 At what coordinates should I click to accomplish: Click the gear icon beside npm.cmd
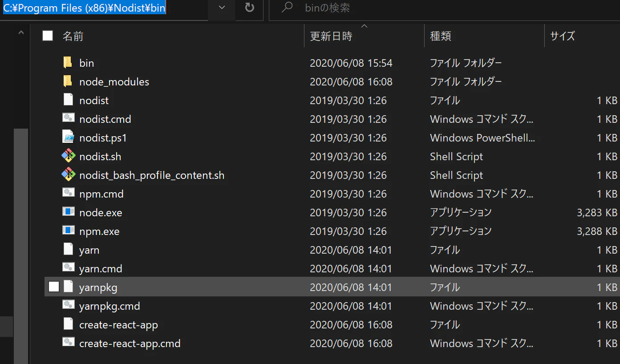pos(68,194)
